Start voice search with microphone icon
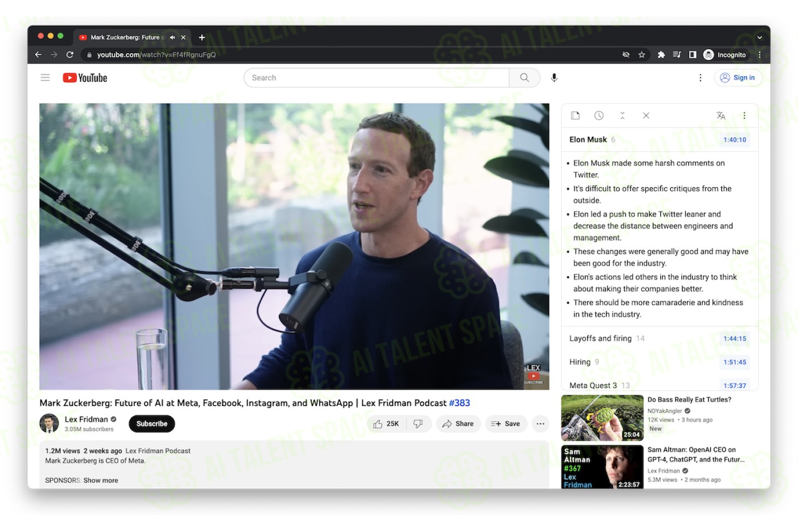Screen dimensions: 798x532 click(x=554, y=78)
